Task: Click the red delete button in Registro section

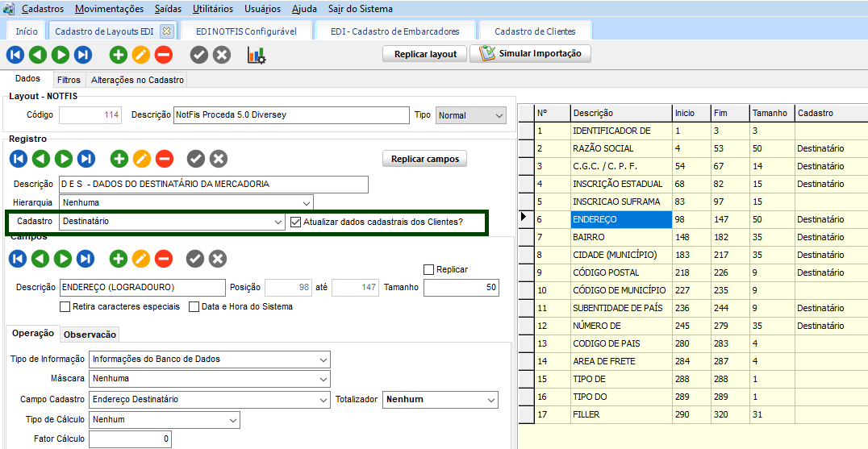Action: (164, 159)
